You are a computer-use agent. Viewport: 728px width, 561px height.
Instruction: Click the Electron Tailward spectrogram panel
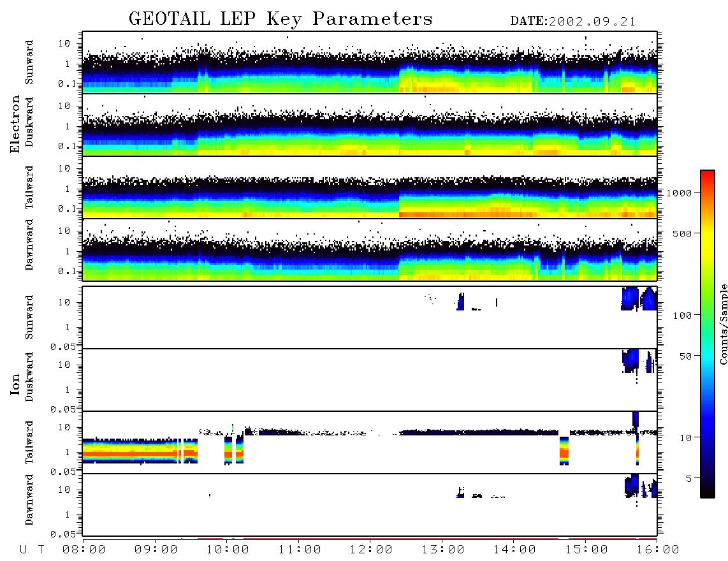click(370, 187)
